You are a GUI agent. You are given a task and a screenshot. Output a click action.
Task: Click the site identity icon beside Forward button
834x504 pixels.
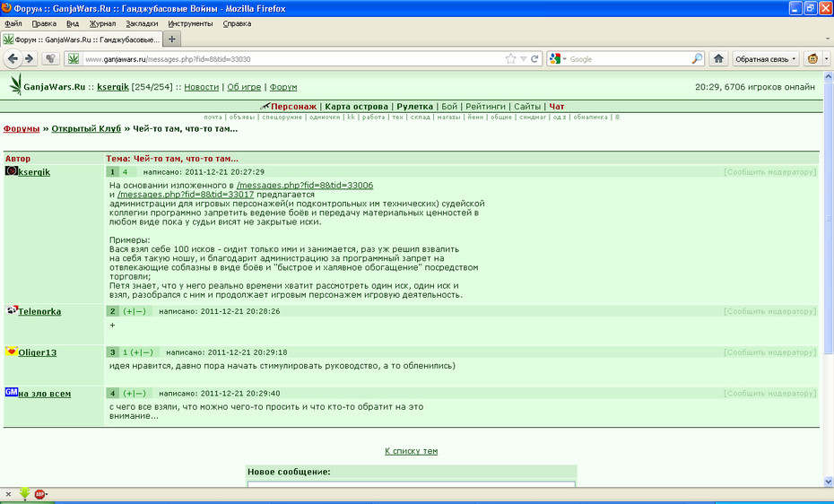pos(50,59)
